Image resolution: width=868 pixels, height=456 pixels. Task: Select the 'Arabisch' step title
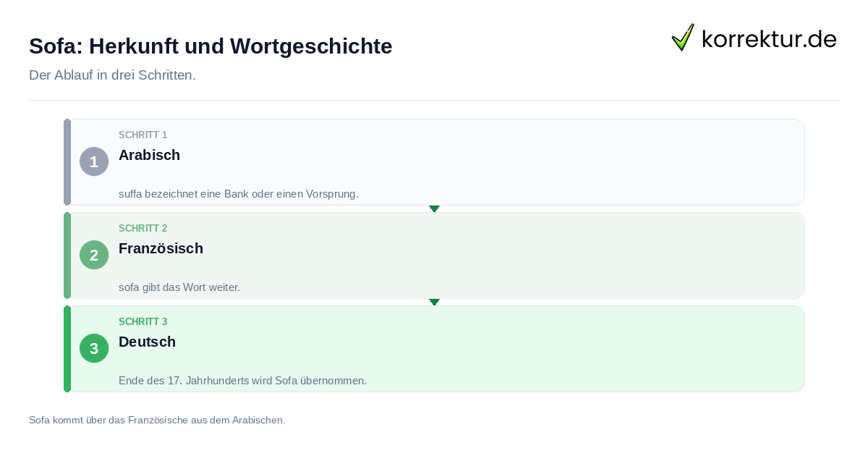click(x=149, y=155)
